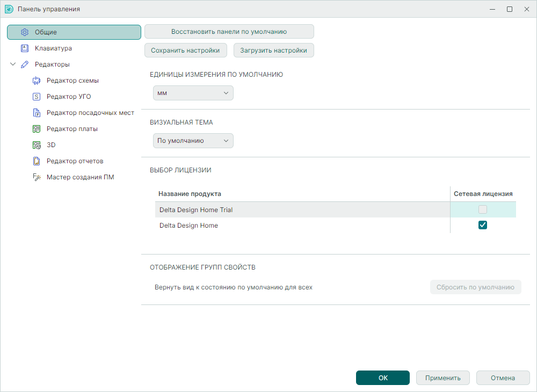Confirm settings with the OK button
This screenshot has height=392, width=537.
(382, 378)
